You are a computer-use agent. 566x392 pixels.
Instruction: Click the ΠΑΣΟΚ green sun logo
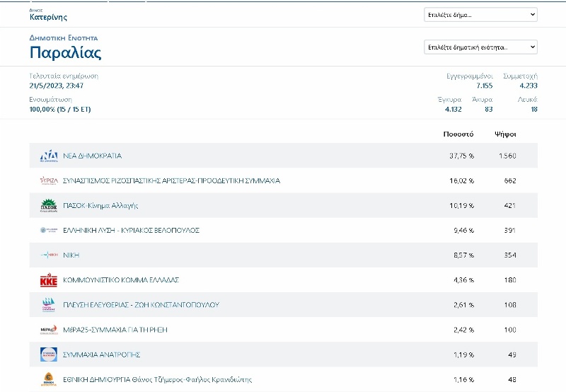(49, 205)
